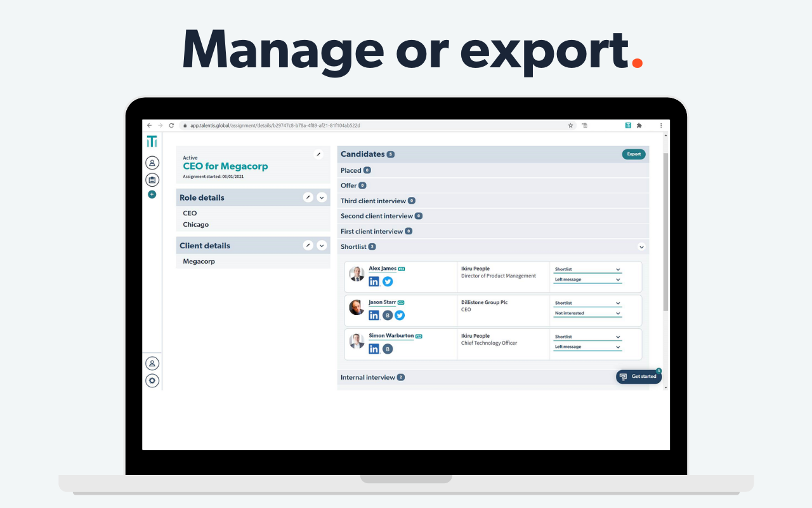Bookmark the page with the star icon
The width and height of the screenshot is (812, 508).
click(571, 126)
